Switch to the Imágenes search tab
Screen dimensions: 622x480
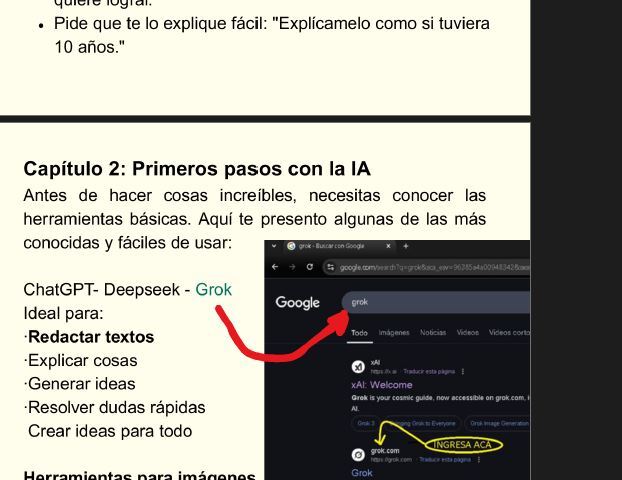(x=394, y=332)
